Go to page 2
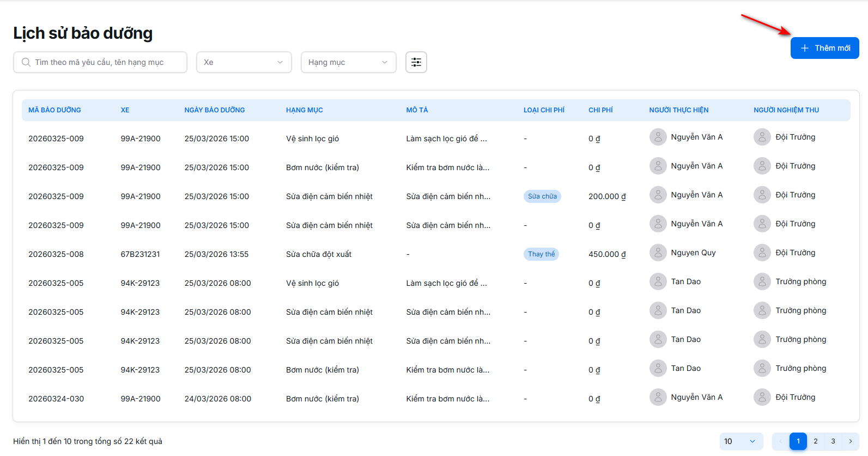 (815, 441)
